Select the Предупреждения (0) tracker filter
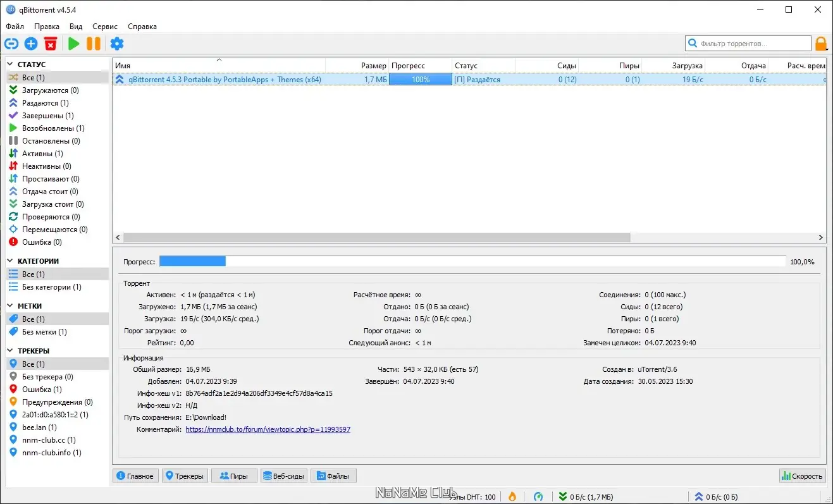Viewport: 833px width, 504px height. tap(57, 402)
